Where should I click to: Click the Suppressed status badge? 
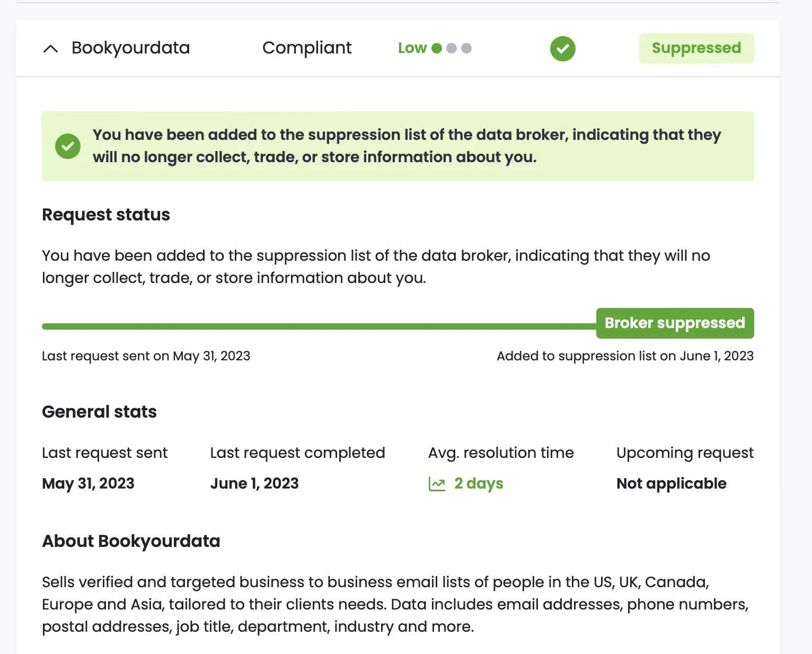696,48
